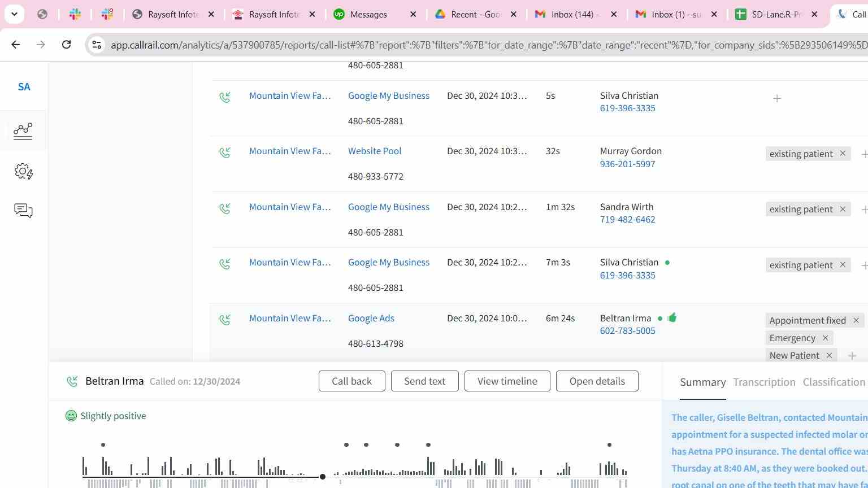Reload the page with browser refresh icon
The image size is (868, 488).
(66, 44)
